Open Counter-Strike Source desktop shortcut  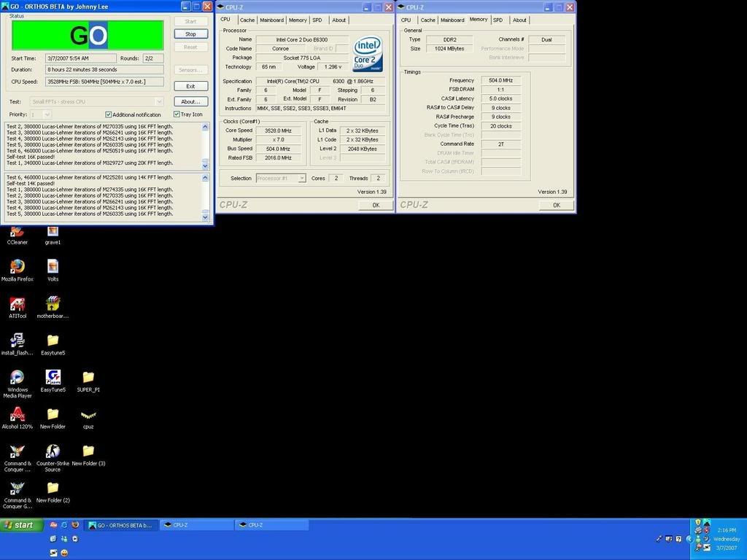click(53, 451)
